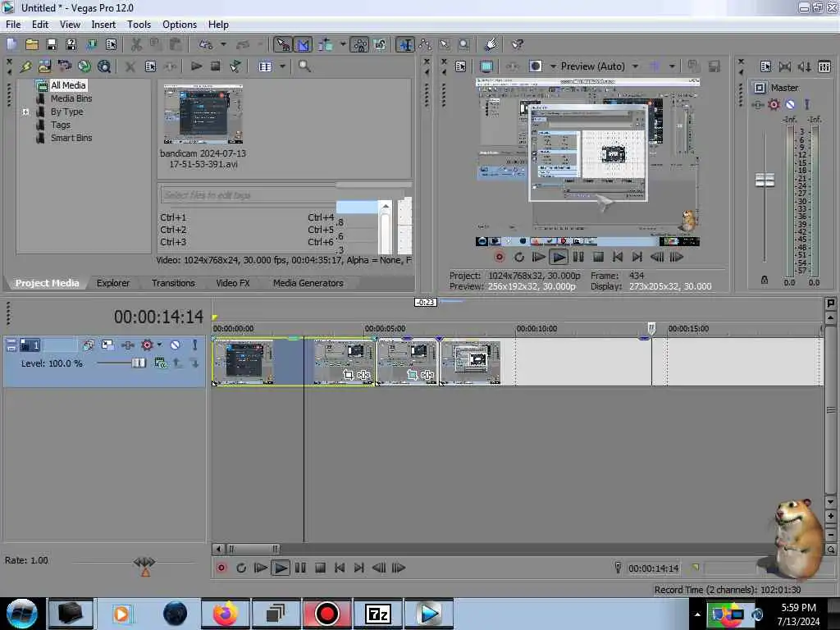Open the Track FX dropdown arrow on track 1

(x=159, y=345)
